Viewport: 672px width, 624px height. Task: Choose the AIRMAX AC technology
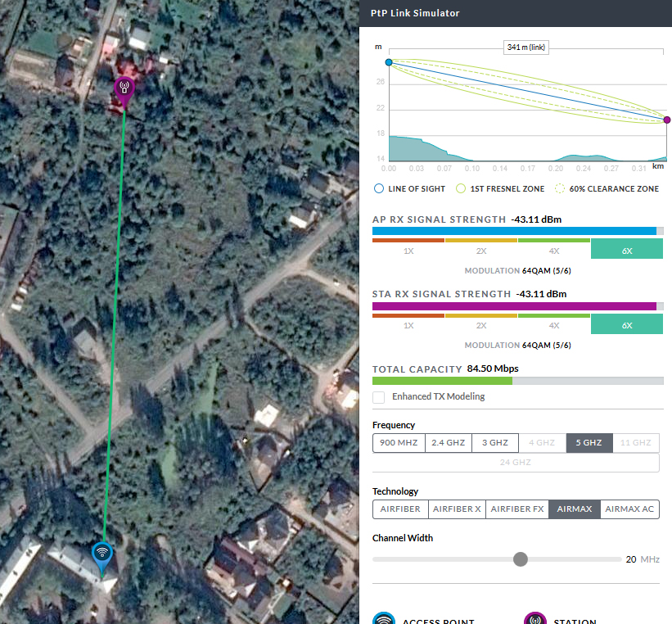629,509
